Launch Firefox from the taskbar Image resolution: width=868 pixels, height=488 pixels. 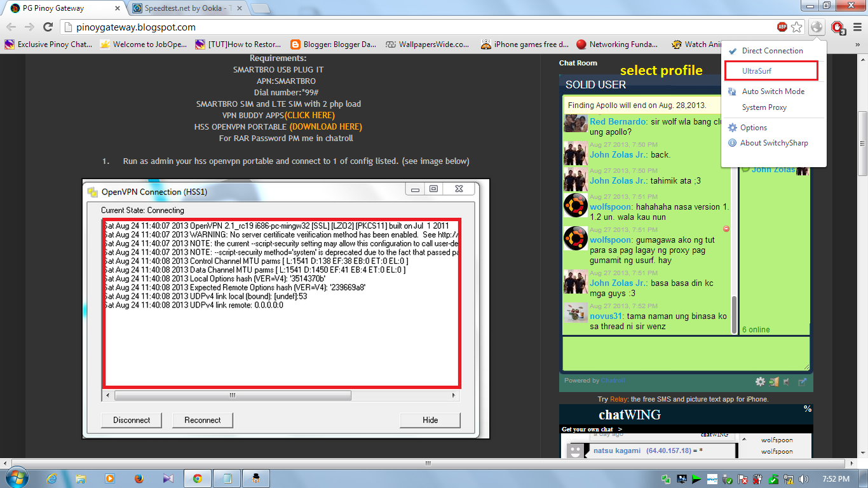tap(139, 478)
